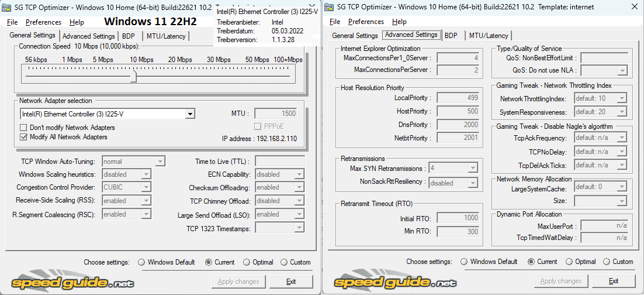Switch to MTU/Latency tab in right window

(x=489, y=36)
